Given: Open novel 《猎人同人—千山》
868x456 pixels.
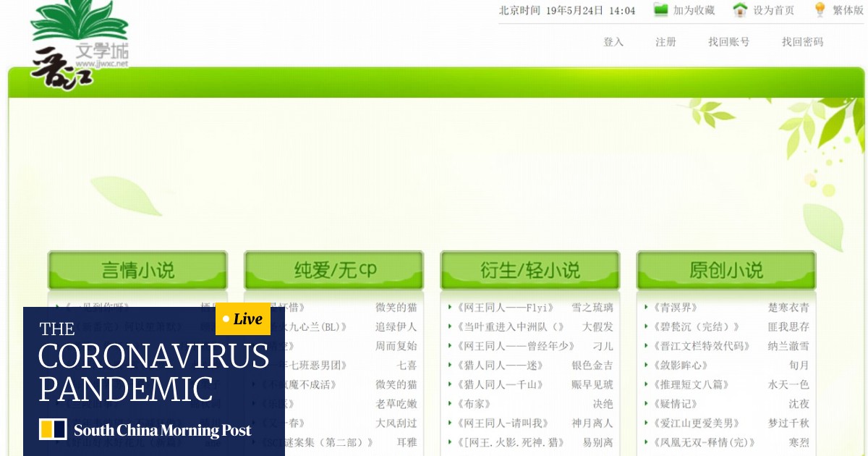Looking at the screenshot, I should click(499, 384).
